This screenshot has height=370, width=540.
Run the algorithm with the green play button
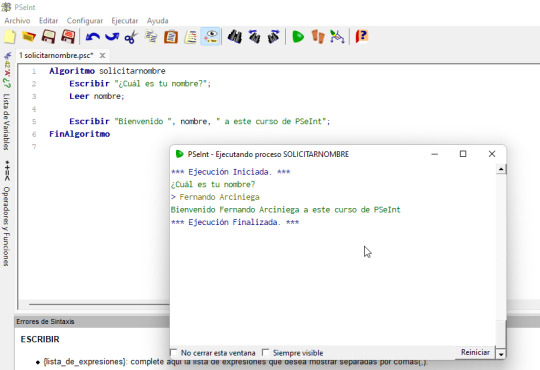(298, 37)
